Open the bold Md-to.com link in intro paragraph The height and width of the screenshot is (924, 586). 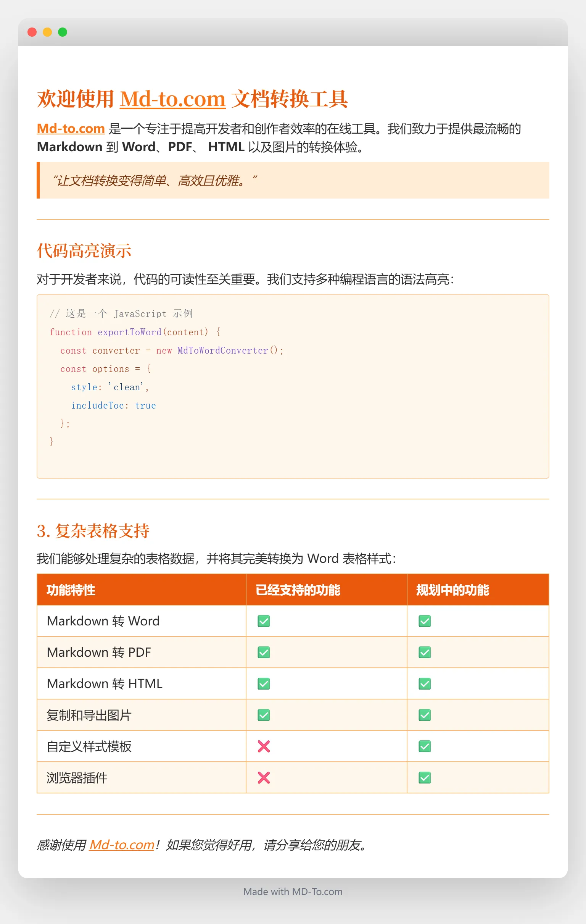[x=71, y=129]
